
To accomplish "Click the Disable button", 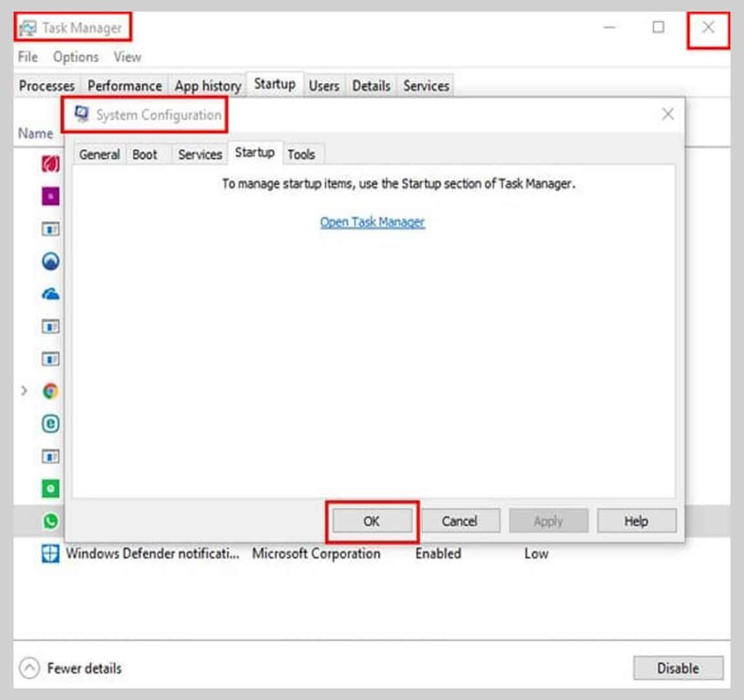I will [678, 667].
